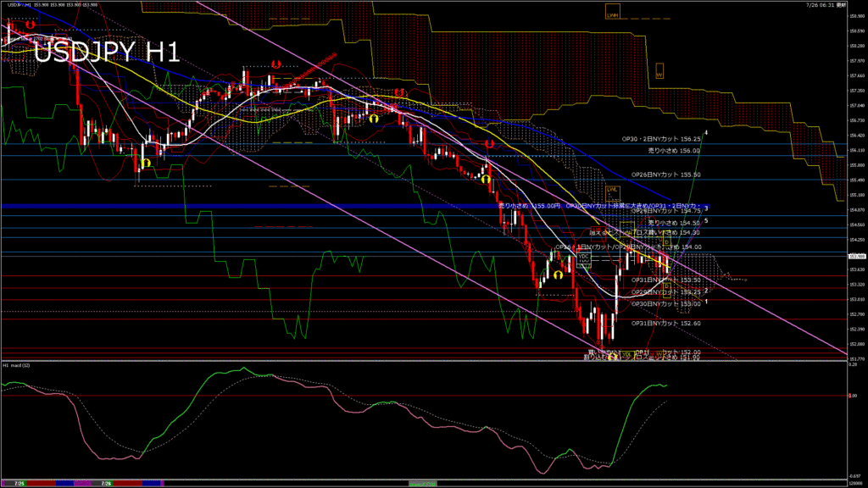Click wave number 5 beside 154.50 label

707,221
